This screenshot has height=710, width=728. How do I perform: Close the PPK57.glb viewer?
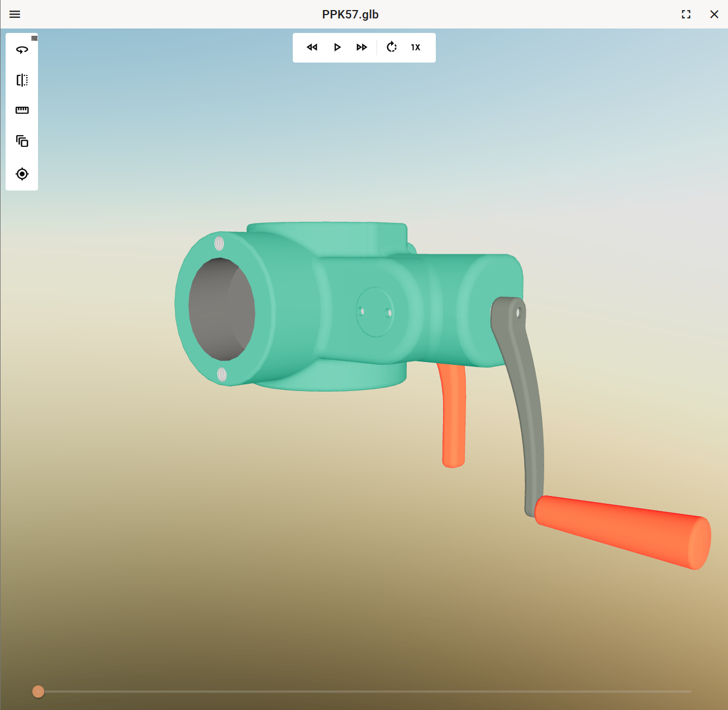pos(714,15)
